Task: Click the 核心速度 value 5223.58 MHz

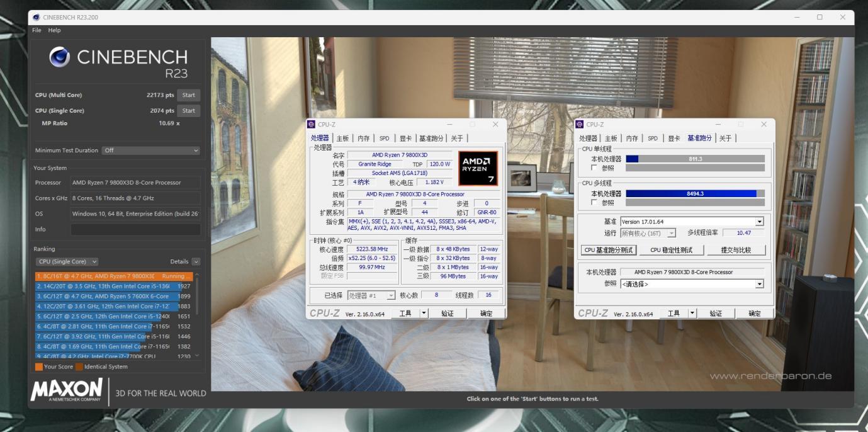Action: click(x=372, y=249)
